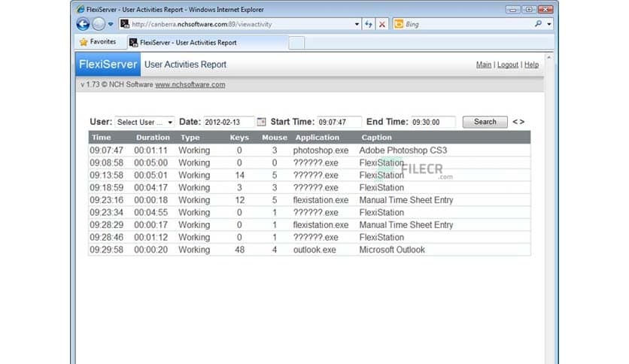Click the End Time field
The image size is (629, 364).
pos(433,122)
